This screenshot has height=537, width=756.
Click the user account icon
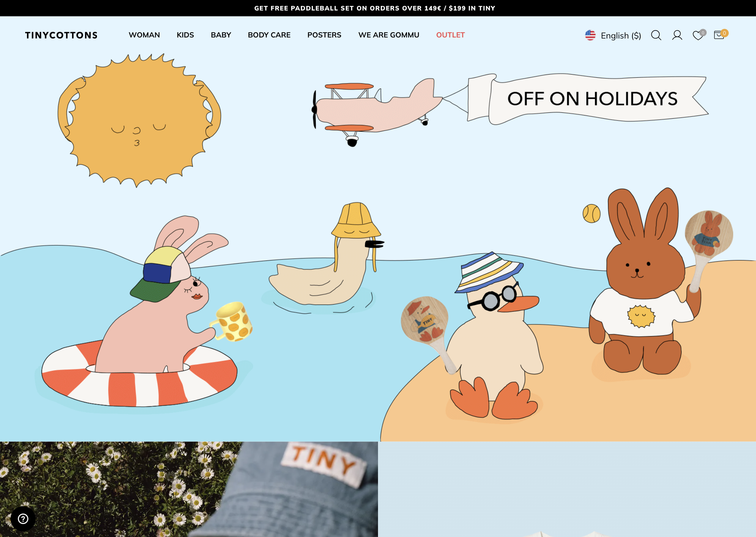pos(677,35)
